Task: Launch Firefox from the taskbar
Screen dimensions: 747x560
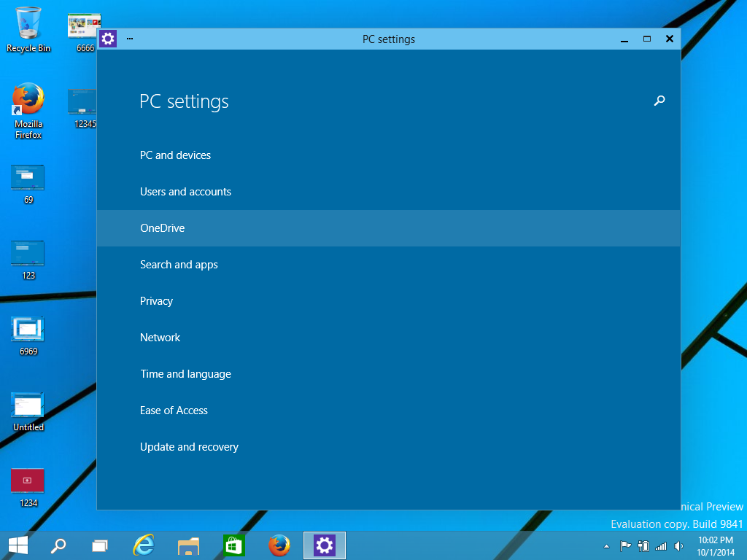Action: coord(279,545)
